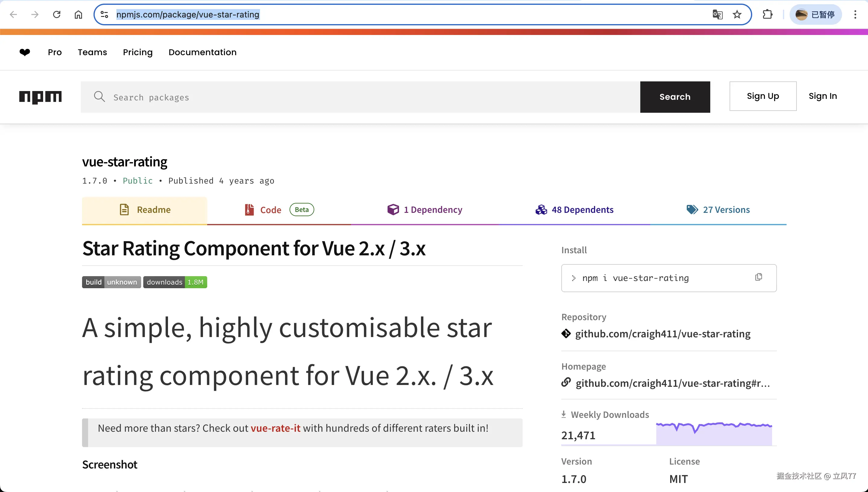Click the Dependents boxes icon

[x=541, y=210]
